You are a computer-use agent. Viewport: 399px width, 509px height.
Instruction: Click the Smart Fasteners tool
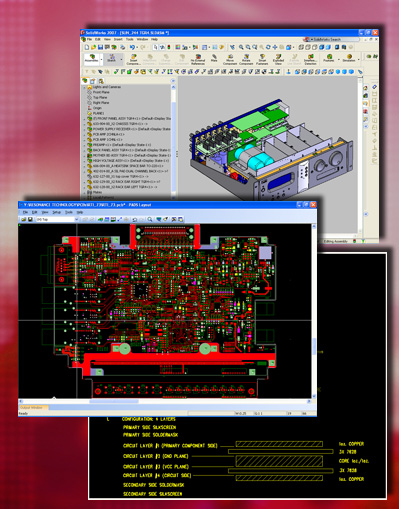pyautogui.click(x=262, y=60)
